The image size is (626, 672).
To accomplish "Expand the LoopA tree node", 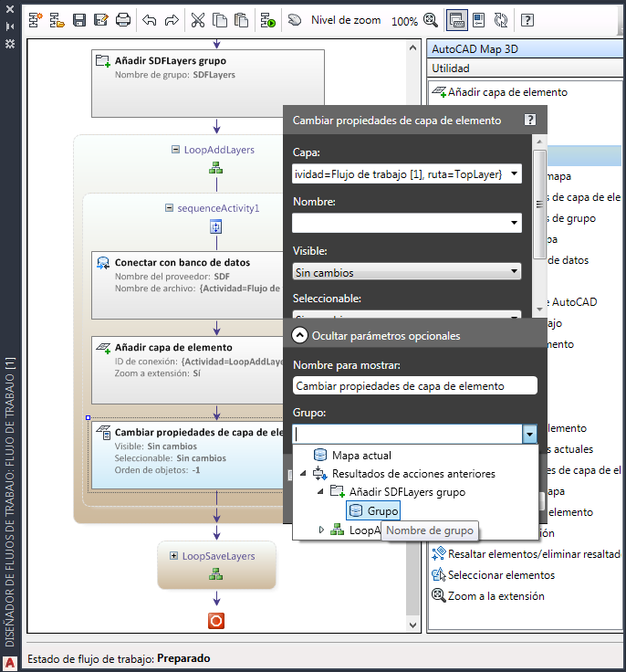I will click(321, 530).
